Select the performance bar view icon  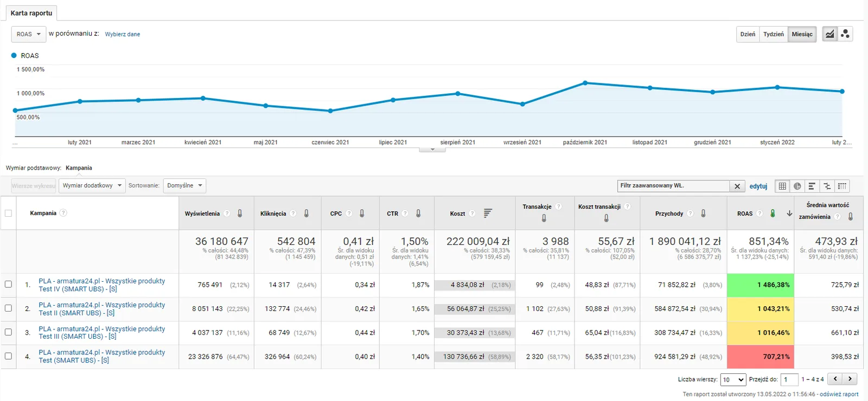click(812, 186)
